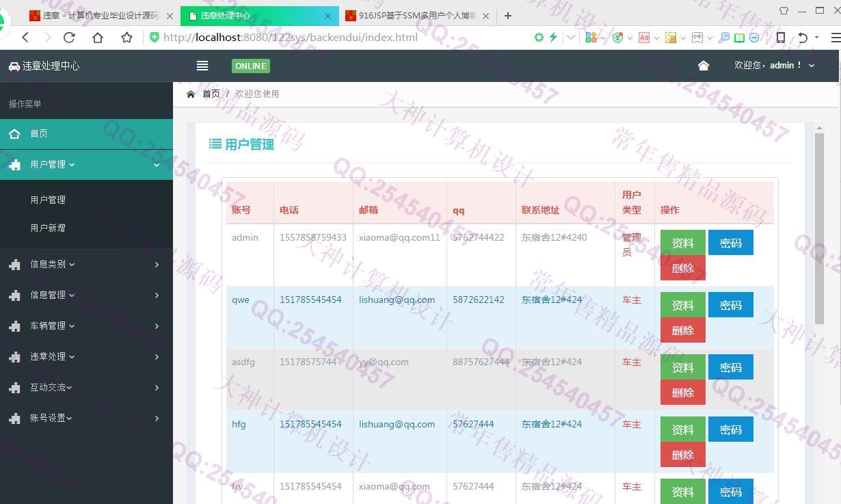This screenshot has height=504, width=841.
Task: Delete the qwe user with 删除
Action: [682, 330]
